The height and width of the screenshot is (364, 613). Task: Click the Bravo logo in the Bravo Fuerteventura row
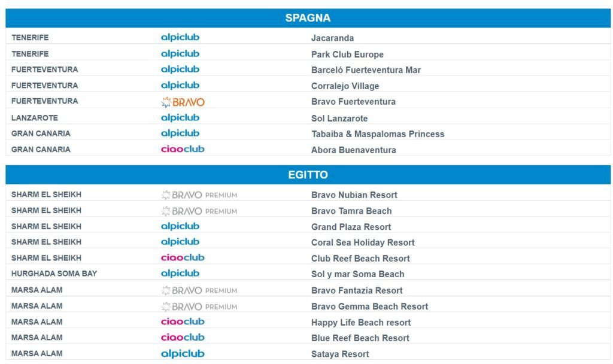[x=183, y=102]
